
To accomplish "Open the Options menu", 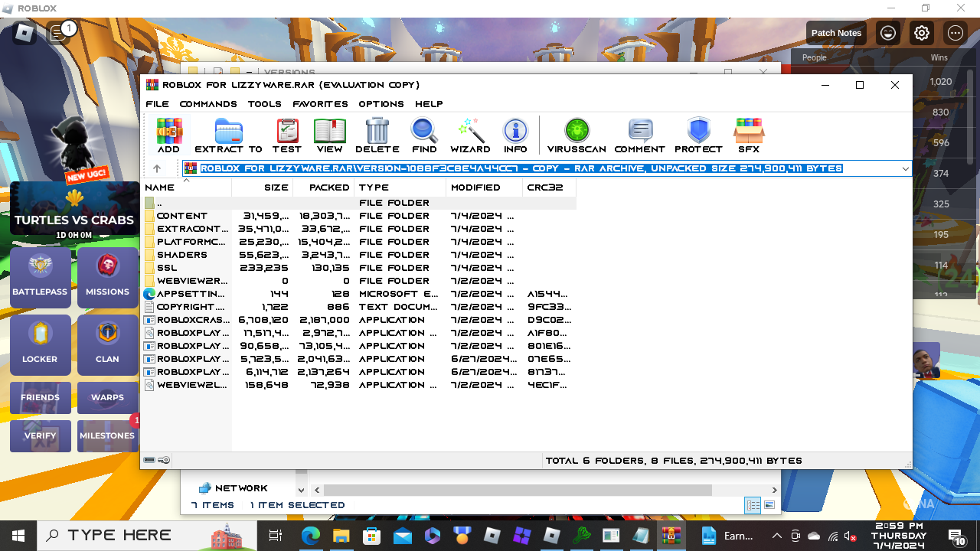I will pos(381,104).
